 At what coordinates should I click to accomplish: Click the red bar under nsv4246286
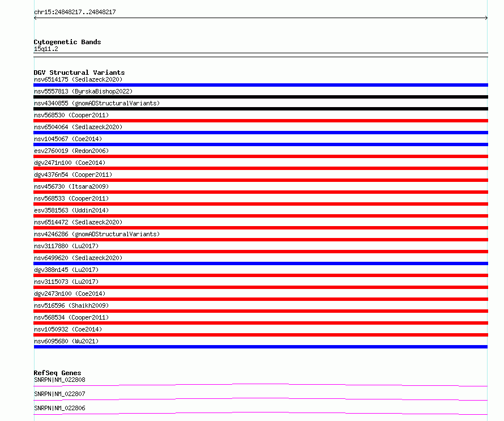coord(260,240)
